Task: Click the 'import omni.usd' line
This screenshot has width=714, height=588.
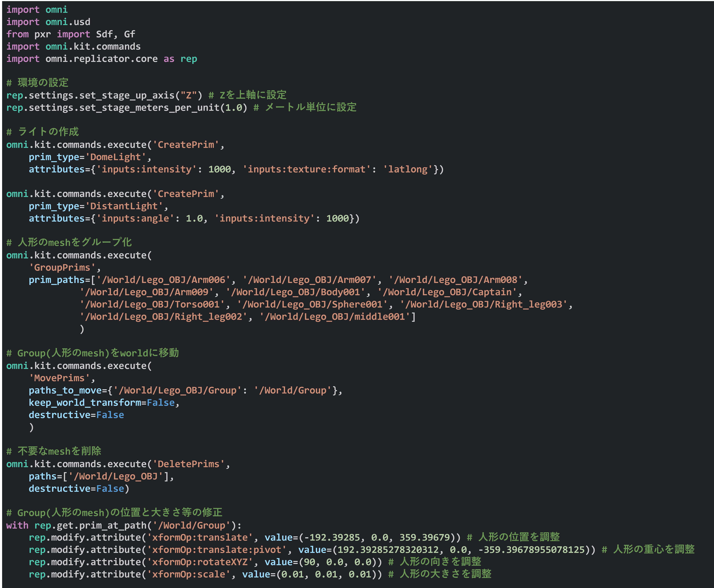Action: click(x=48, y=22)
